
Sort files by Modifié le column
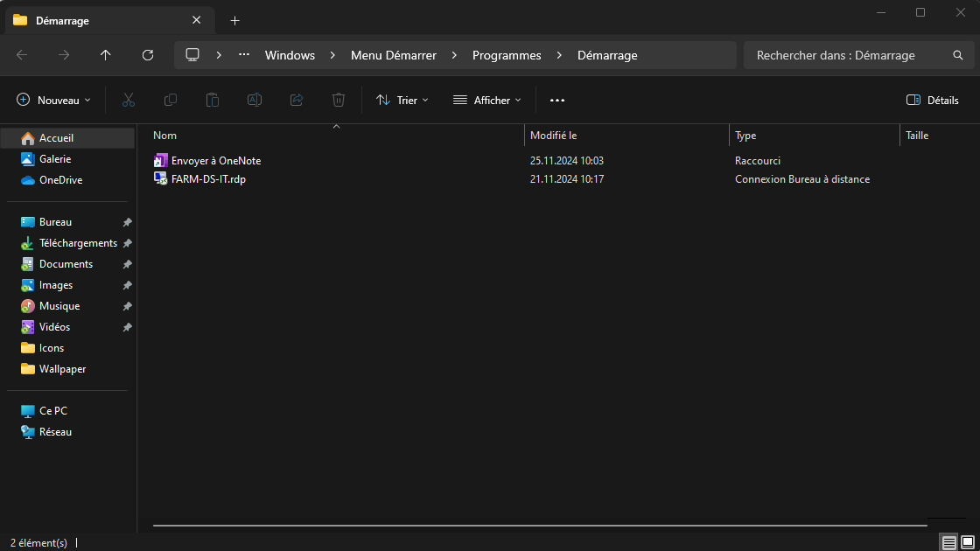[x=554, y=136]
